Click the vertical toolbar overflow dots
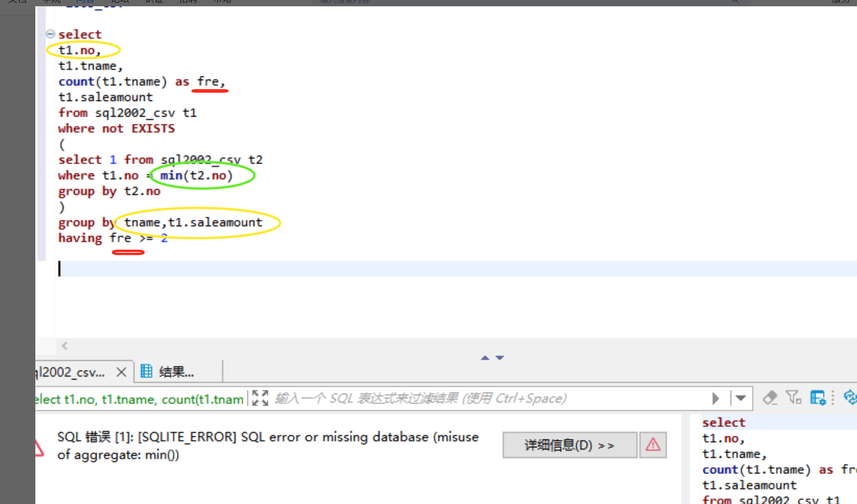 click(833, 398)
